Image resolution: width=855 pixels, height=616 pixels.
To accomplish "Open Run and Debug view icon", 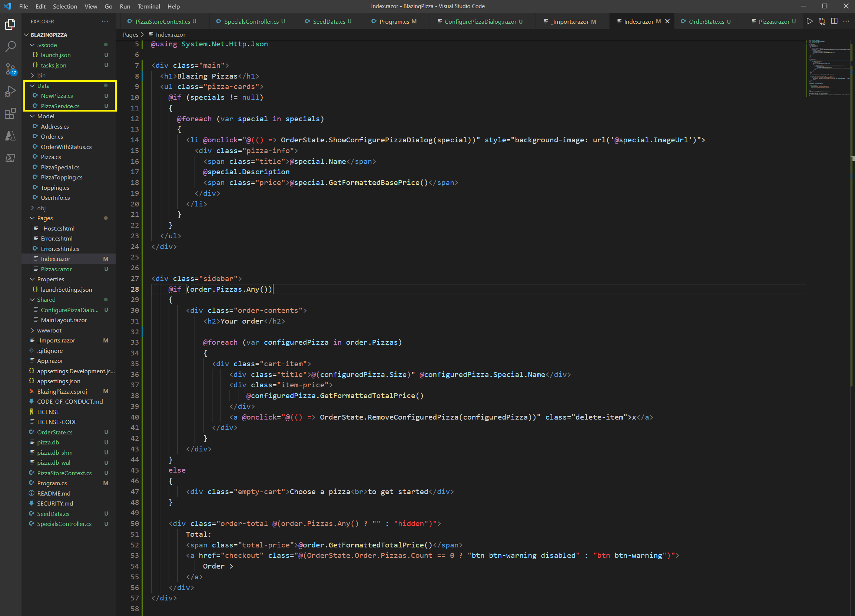I will (x=10, y=91).
